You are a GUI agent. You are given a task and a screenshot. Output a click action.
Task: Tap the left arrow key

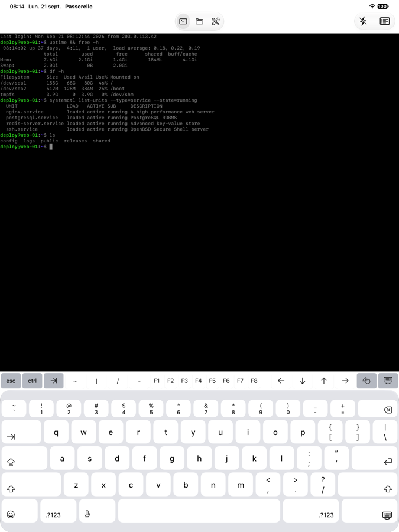pos(281,381)
